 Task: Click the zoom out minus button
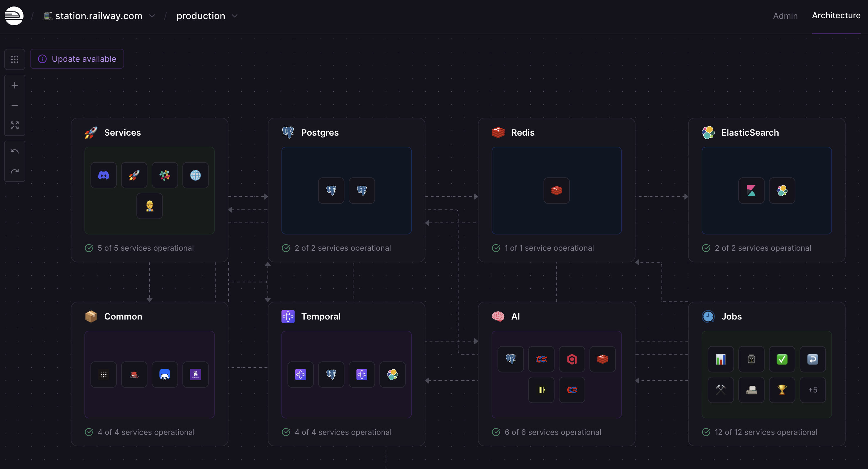(x=14, y=106)
